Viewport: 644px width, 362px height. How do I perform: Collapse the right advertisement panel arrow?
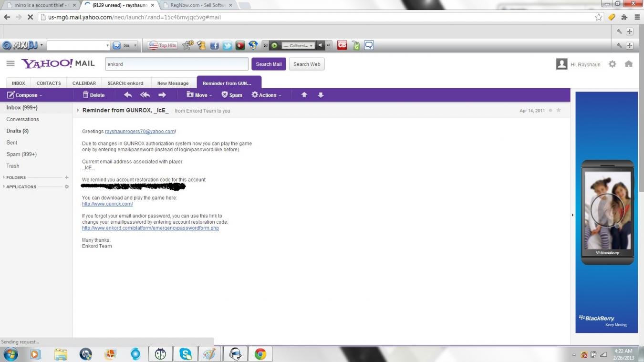pos(572,215)
